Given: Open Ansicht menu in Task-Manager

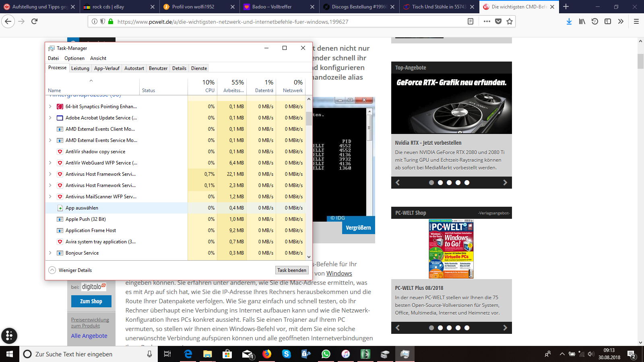Looking at the screenshot, I should tap(98, 58).
